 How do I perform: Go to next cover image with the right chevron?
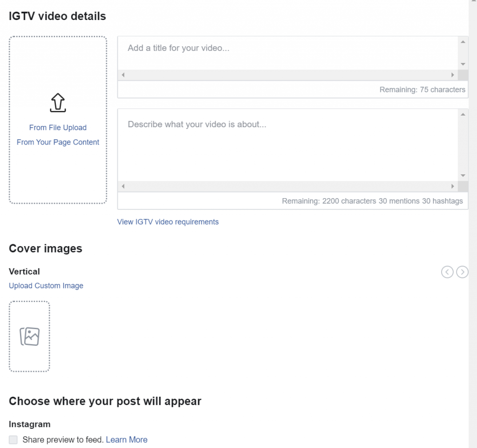pyautogui.click(x=463, y=272)
